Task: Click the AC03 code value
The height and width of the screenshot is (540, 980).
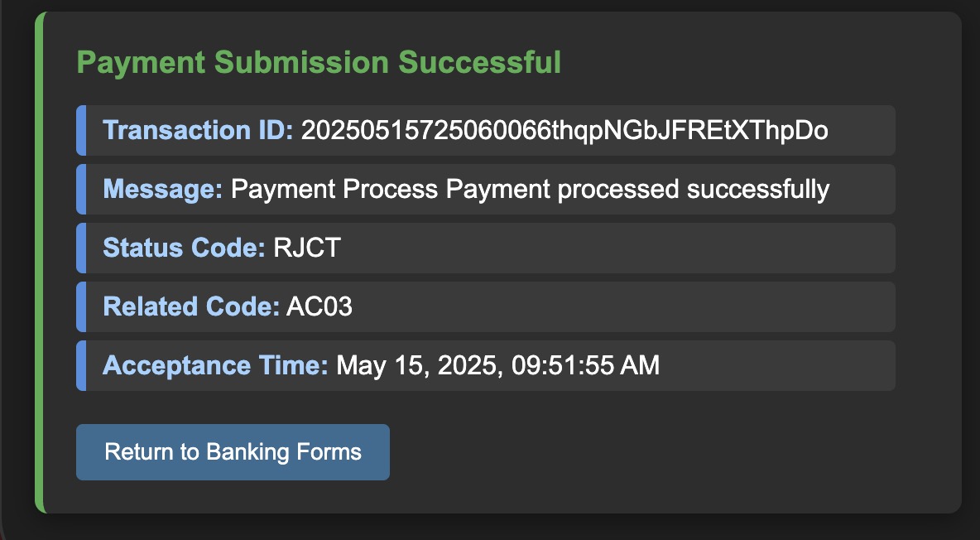Action: (319, 306)
